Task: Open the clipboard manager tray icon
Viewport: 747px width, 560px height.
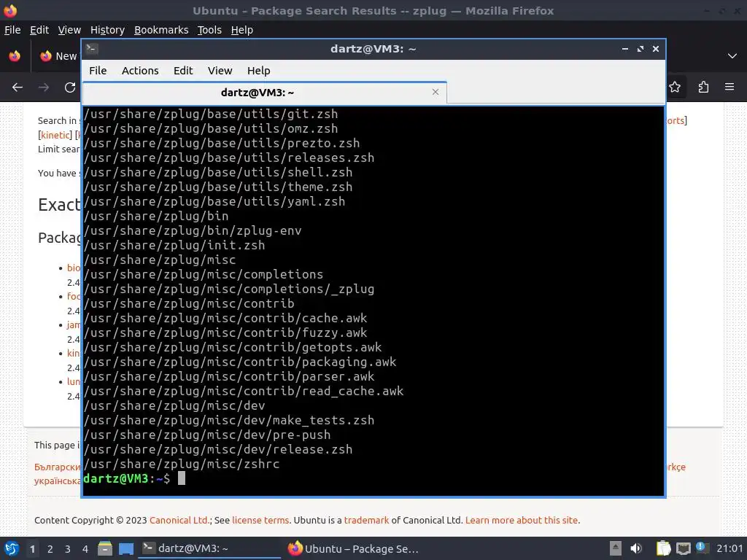Action: click(x=663, y=548)
